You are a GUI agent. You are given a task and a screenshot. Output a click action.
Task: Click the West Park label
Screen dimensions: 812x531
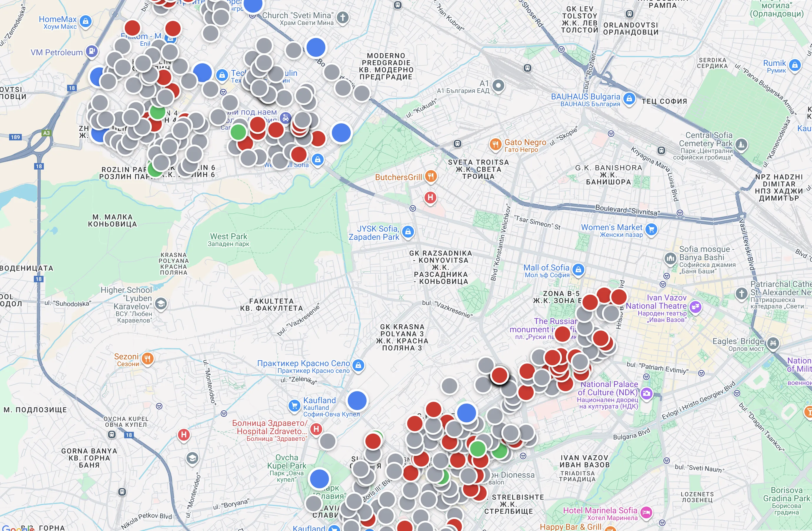tap(228, 236)
